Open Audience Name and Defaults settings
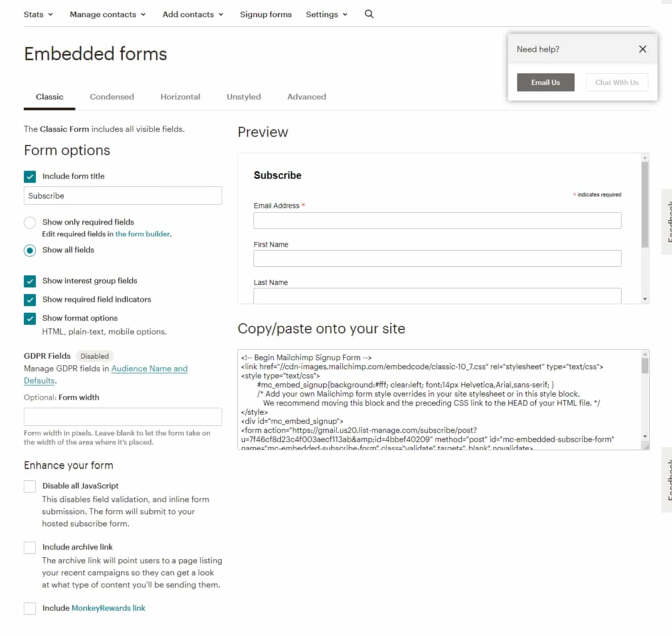Image resolution: width=672 pixels, height=636 pixels. pos(149,369)
